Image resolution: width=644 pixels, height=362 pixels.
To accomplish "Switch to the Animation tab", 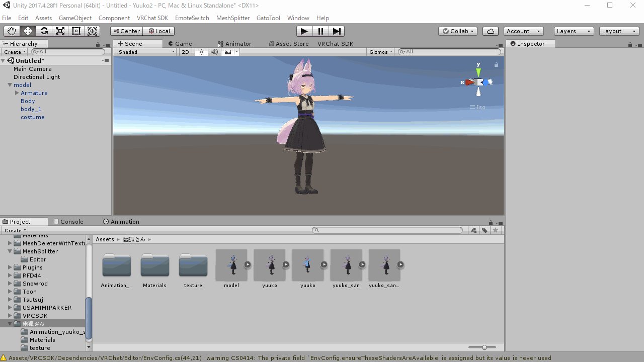I will (x=121, y=222).
